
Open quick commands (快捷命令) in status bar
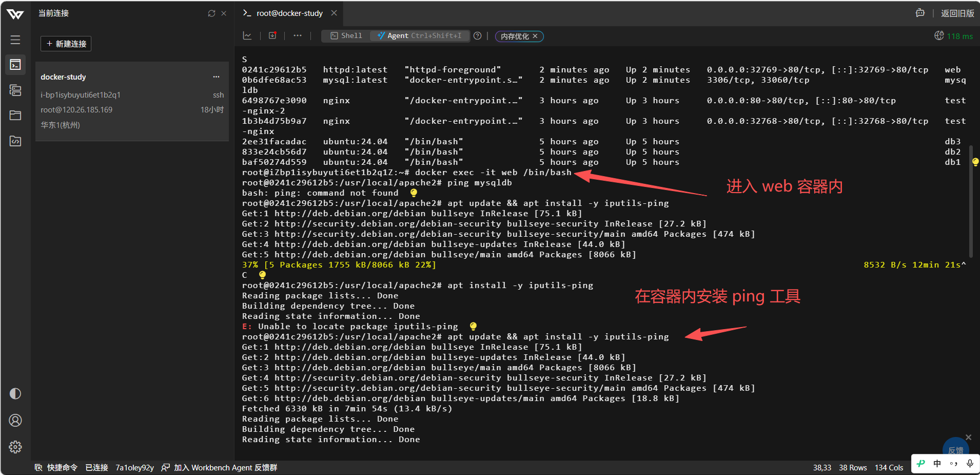pos(56,467)
